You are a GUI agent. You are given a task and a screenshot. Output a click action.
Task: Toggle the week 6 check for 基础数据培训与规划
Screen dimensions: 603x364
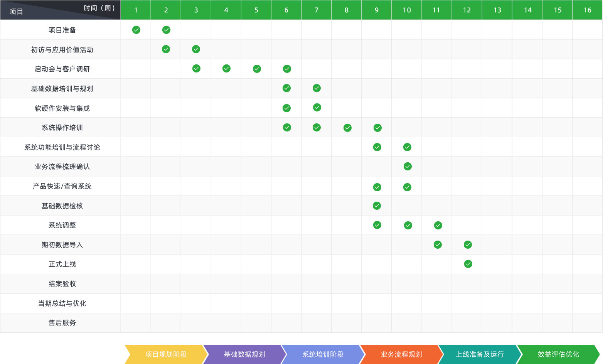point(286,88)
